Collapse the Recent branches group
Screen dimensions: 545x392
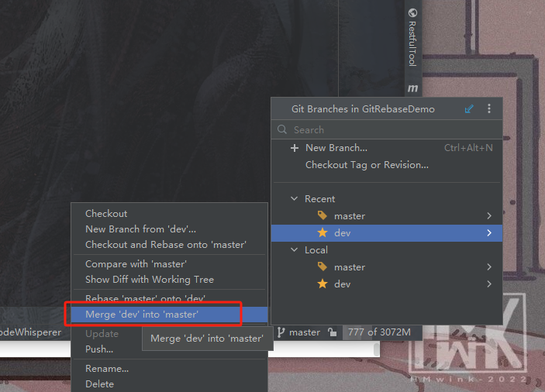(x=294, y=199)
